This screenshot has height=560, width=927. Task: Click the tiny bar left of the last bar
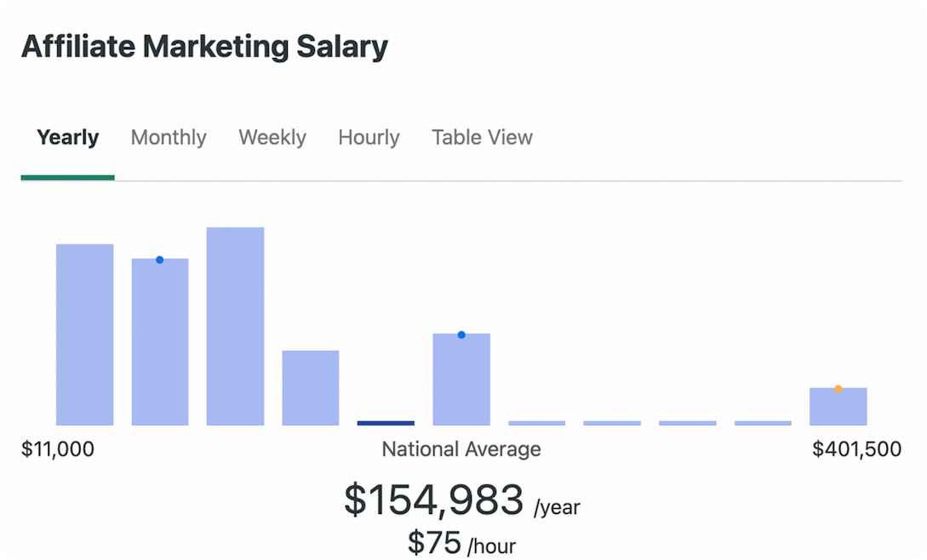click(x=763, y=422)
